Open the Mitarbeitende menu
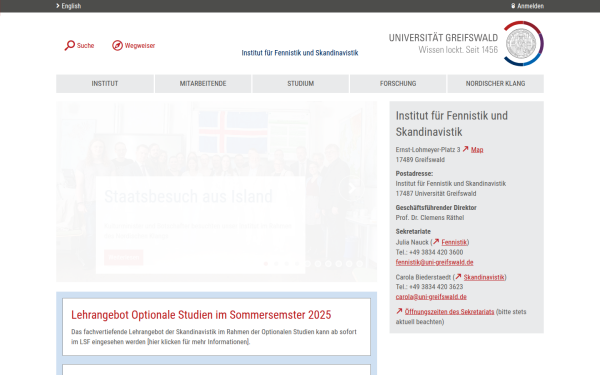 tap(203, 83)
